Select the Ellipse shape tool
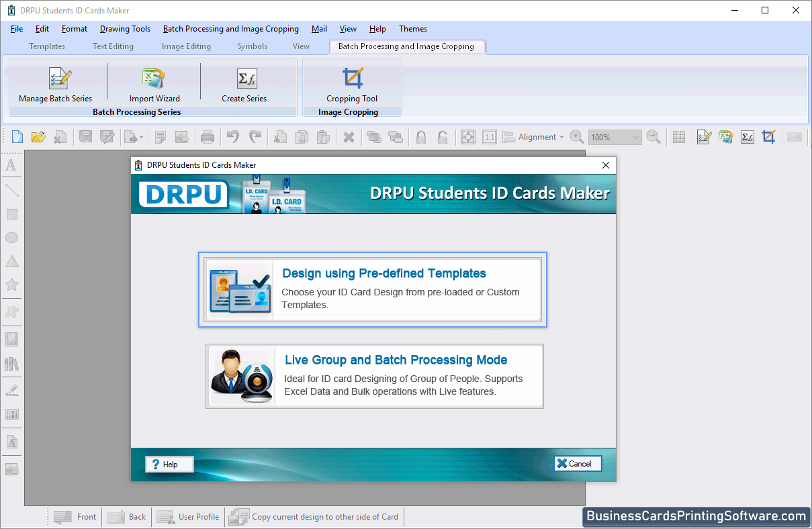 click(x=11, y=238)
